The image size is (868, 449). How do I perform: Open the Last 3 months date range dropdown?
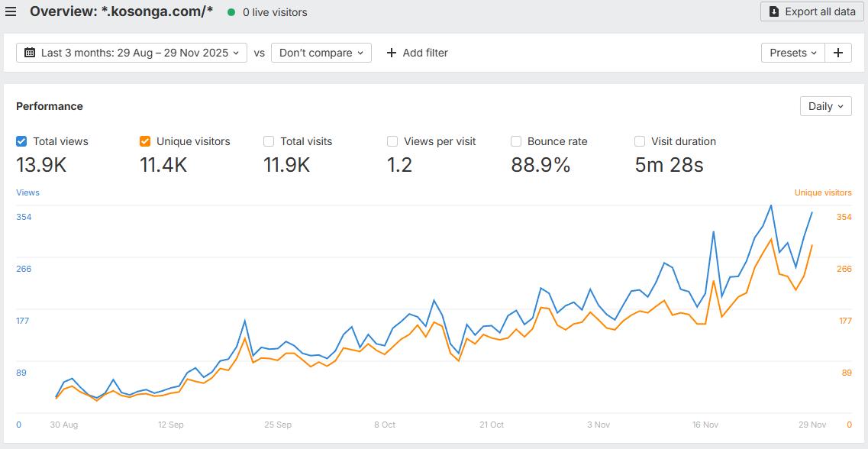click(x=132, y=53)
